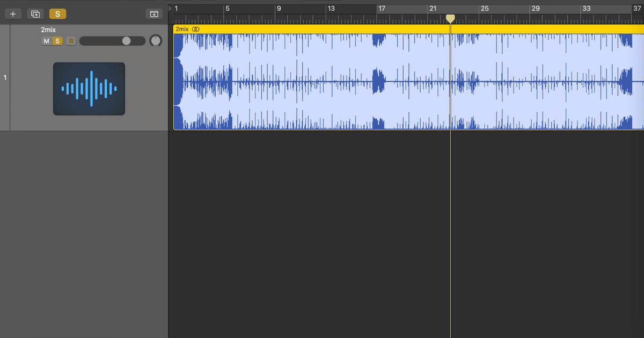Click the Duplicate Track icon
The width and height of the screenshot is (644, 338).
coord(35,13)
